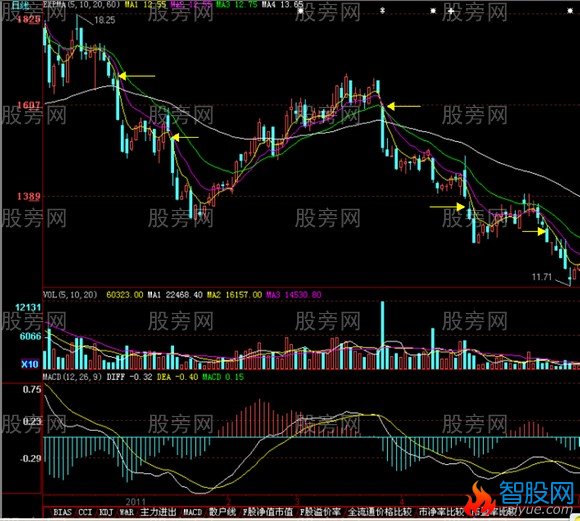Click the 12131 volume axis value
580x521 pixels.
pos(28,307)
